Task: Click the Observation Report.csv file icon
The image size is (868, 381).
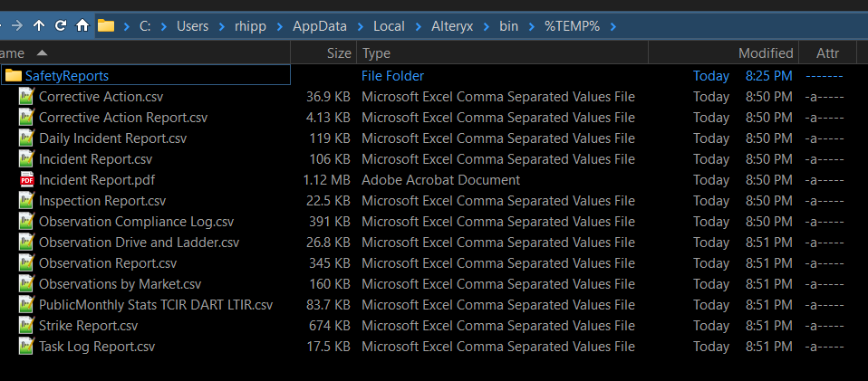Action: (x=26, y=263)
